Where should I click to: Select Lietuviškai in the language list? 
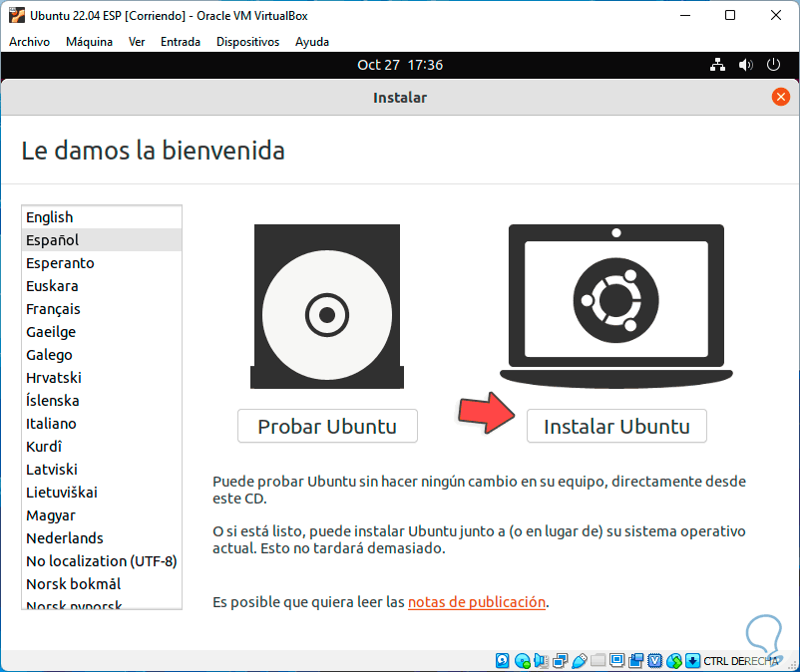click(x=102, y=493)
